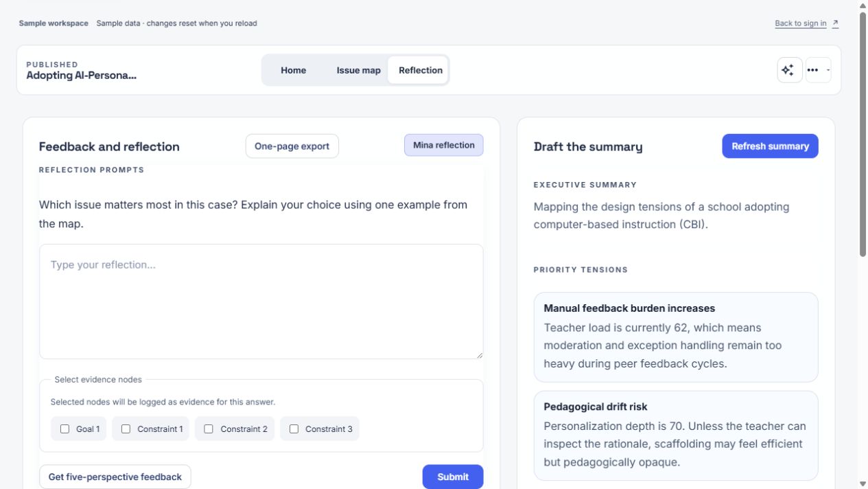Enable the Constraint 3 evidence checkbox
Viewport: 868px width, 489px height.
[x=294, y=429]
